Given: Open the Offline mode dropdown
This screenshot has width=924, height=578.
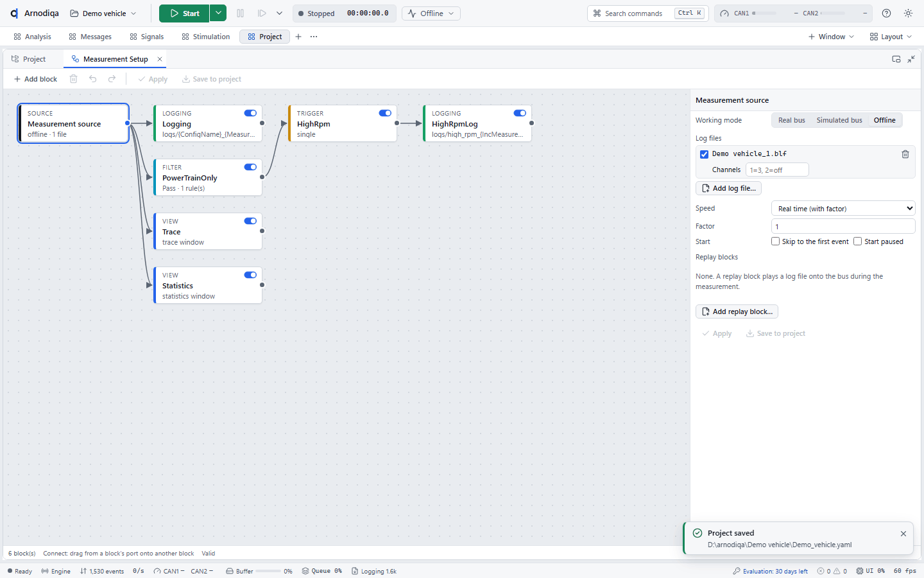Looking at the screenshot, I should [431, 13].
